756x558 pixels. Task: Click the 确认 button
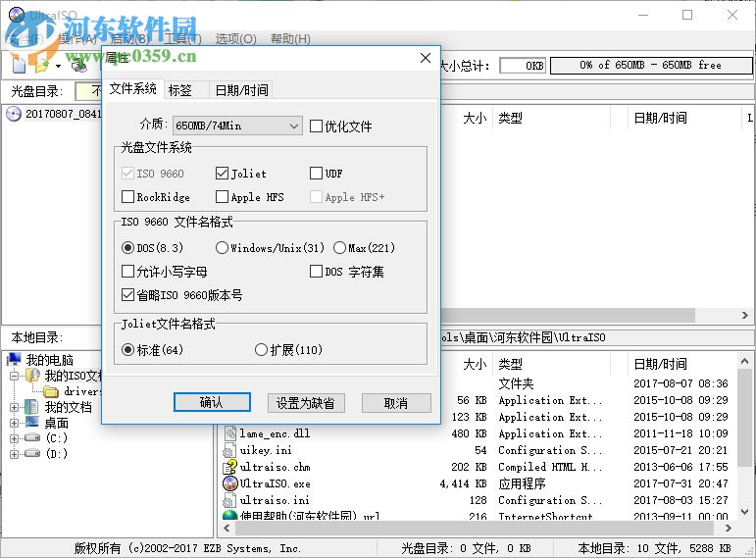(x=212, y=403)
